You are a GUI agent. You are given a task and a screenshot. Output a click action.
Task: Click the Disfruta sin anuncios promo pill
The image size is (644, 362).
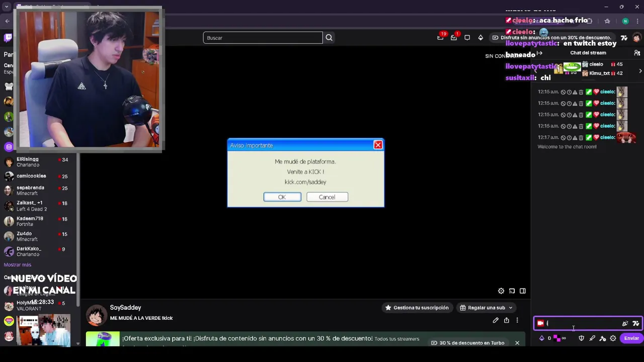551,38
